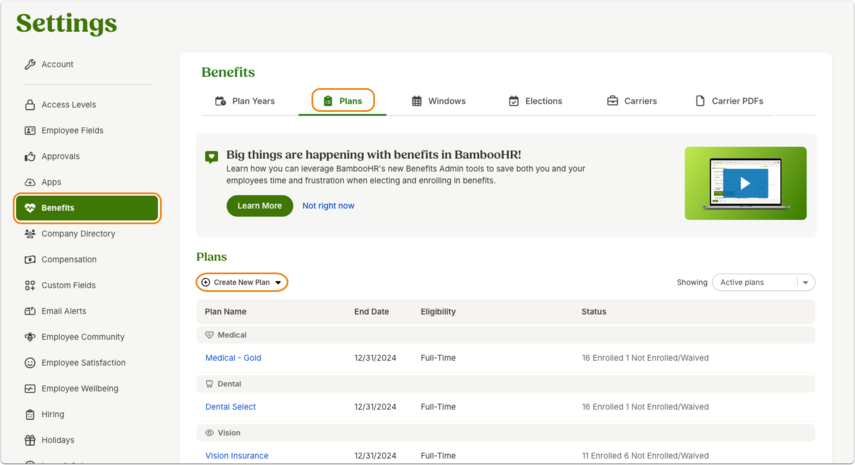Viewport: 855px width, 465px height.
Task: Click the Employee Satisfaction smiley icon
Action: [x=30, y=363]
